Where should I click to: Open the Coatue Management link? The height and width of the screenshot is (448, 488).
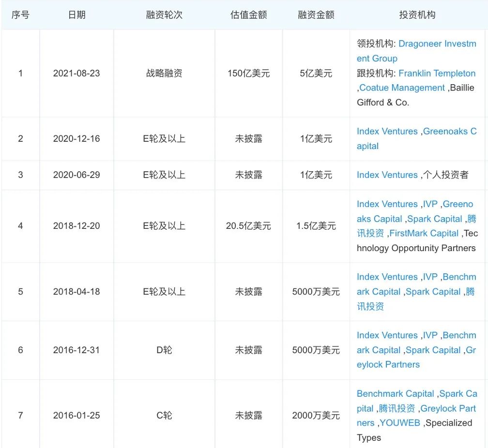(402, 88)
